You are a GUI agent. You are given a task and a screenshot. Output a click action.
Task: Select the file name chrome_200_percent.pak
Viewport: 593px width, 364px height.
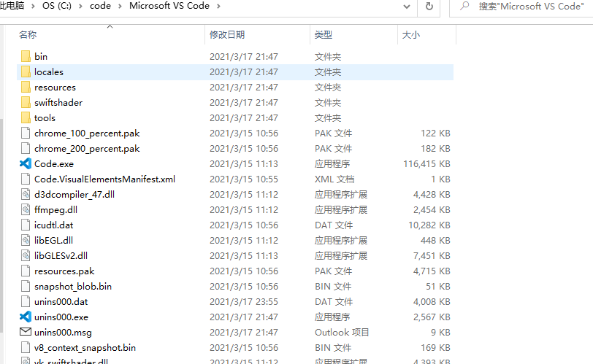[87, 149]
